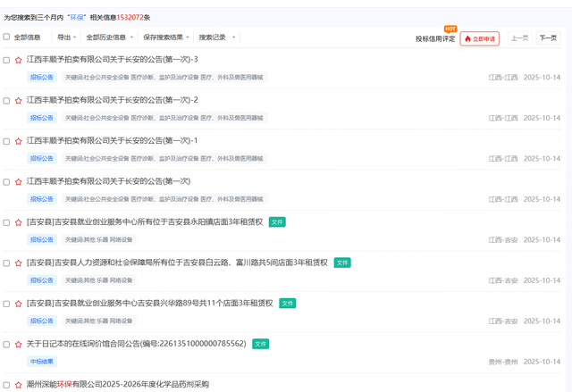Star the 日记本的在线询价 listing
This screenshot has height=392, width=572.
tap(18, 344)
